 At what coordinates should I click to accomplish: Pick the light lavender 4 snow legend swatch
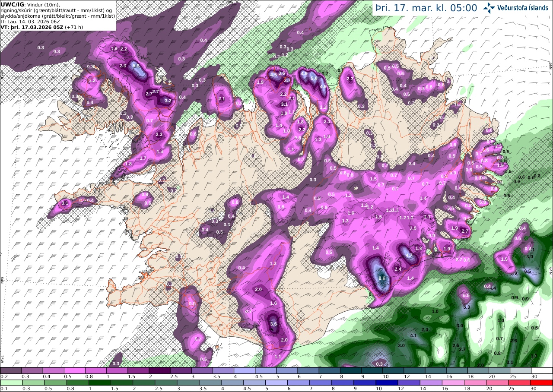(245, 370)
